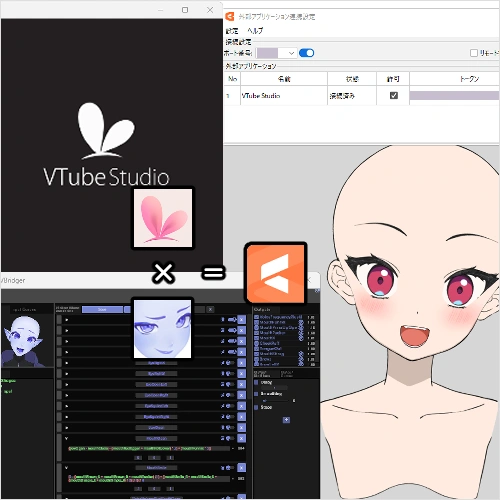Toggle the Cubism port connection switch
The image size is (500, 500).
click(306, 53)
